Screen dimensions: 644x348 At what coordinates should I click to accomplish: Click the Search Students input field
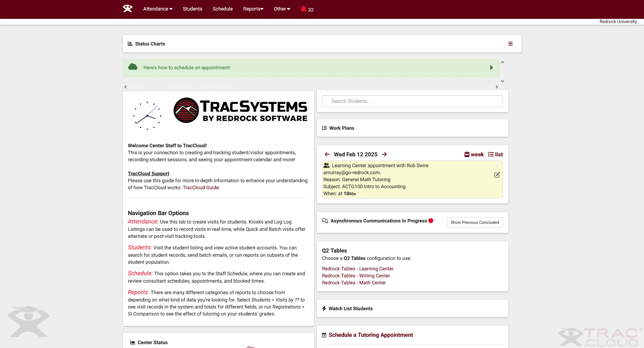point(412,101)
